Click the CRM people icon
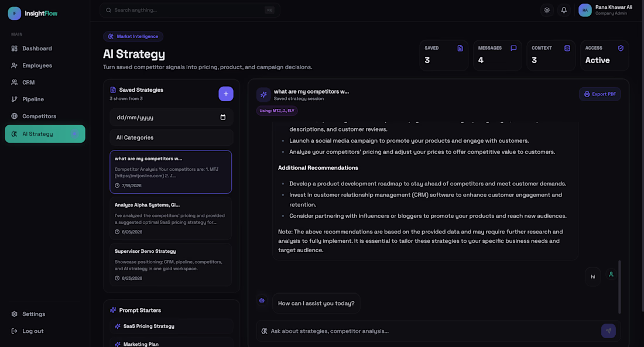This screenshot has width=644, height=347. 15,82
